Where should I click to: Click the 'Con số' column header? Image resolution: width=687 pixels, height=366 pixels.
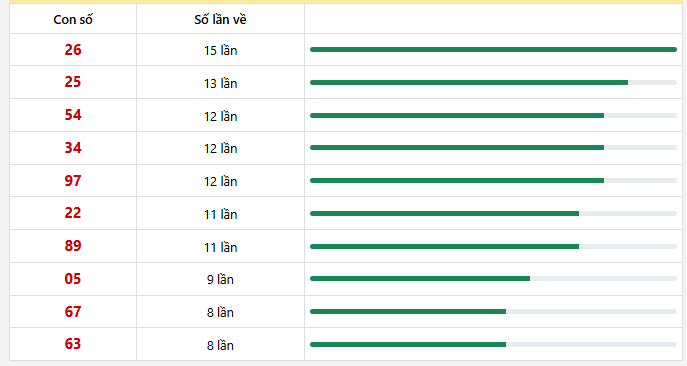pyautogui.click(x=73, y=19)
